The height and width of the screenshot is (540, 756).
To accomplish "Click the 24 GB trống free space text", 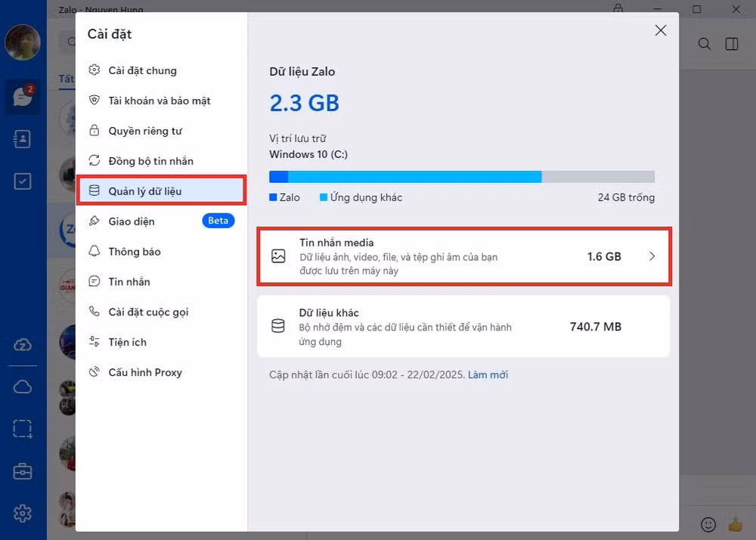I will coord(626,197).
